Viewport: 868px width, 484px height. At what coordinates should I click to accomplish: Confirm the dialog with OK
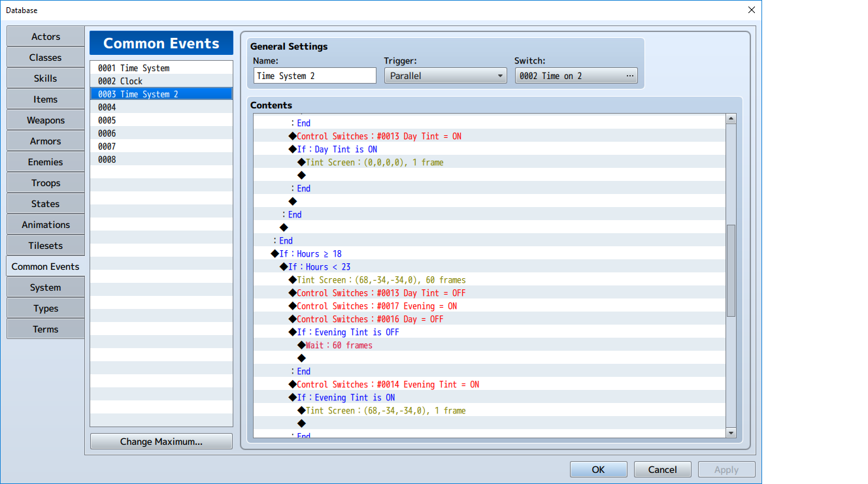[598, 470]
